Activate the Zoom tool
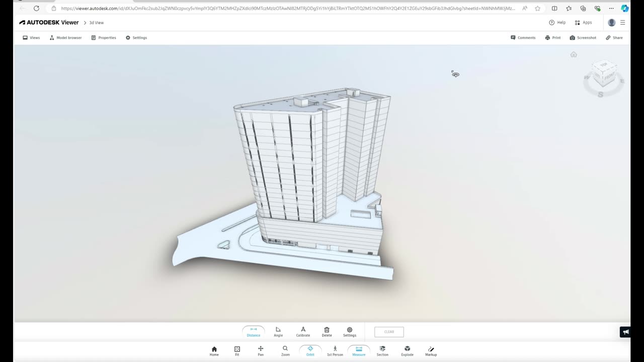The width and height of the screenshot is (644, 362). [x=285, y=351]
